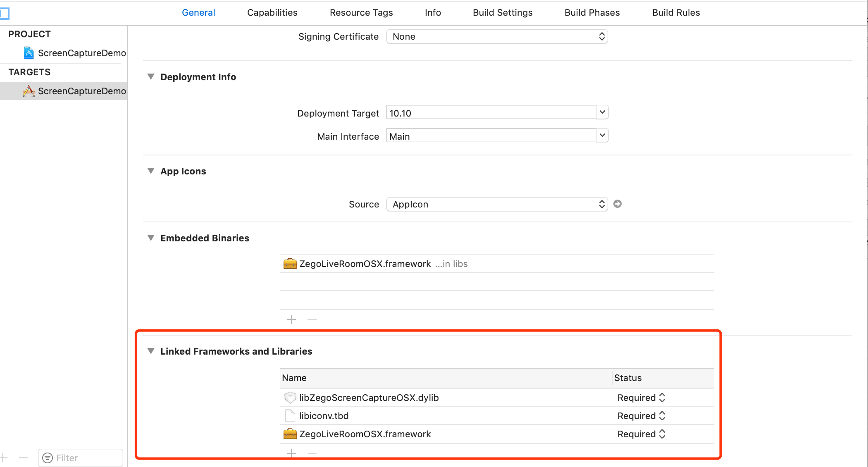This screenshot has width=868, height=467.
Task: Toggle the sidebar panel icon at top left
Action: [5, 13]
